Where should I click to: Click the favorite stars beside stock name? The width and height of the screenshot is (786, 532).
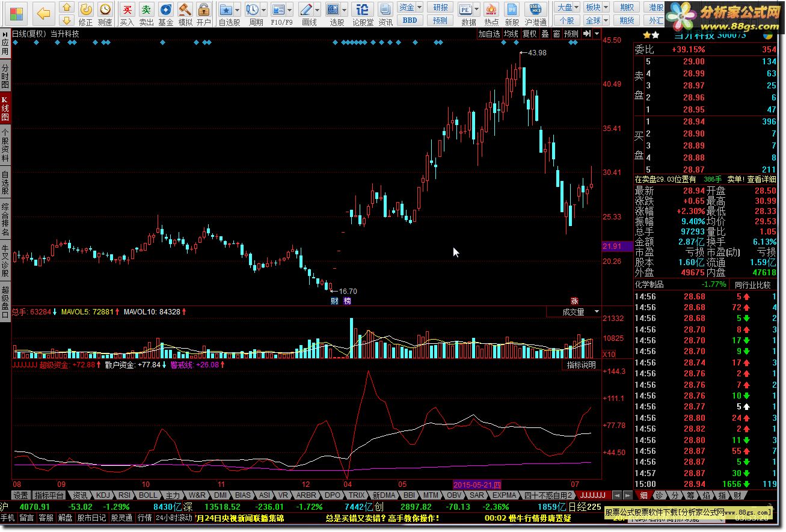point(651,35)
